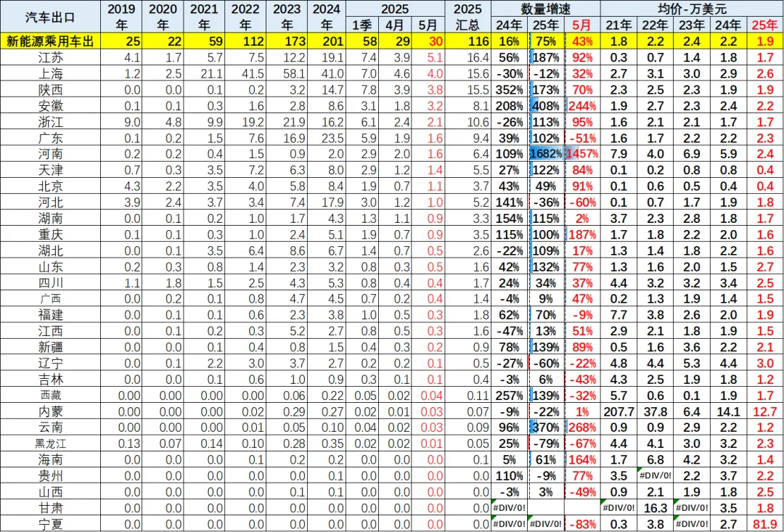Click the 370% cell in 云南 row
The width and height of the screenshot is (784, 532).
tap(546, 427)
